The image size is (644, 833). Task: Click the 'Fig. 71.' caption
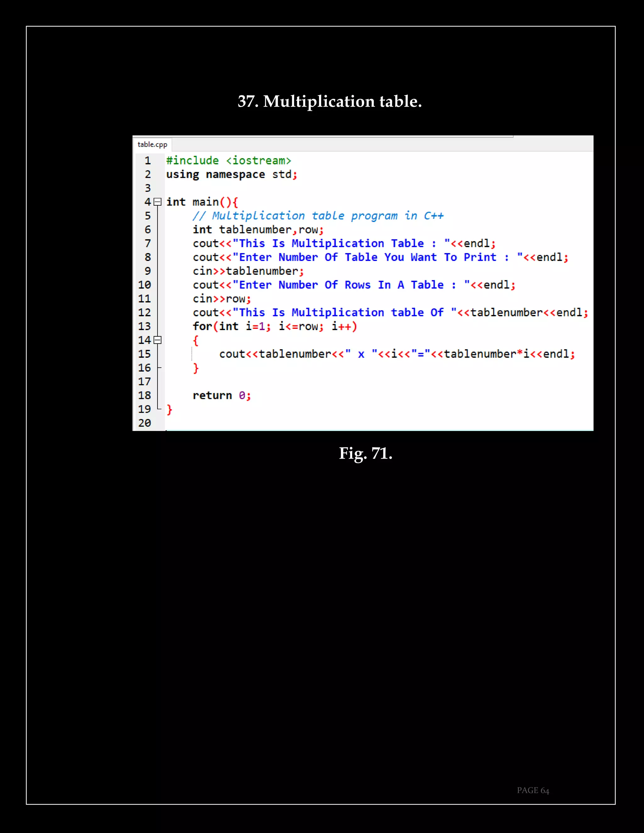[x=365, y=454]
